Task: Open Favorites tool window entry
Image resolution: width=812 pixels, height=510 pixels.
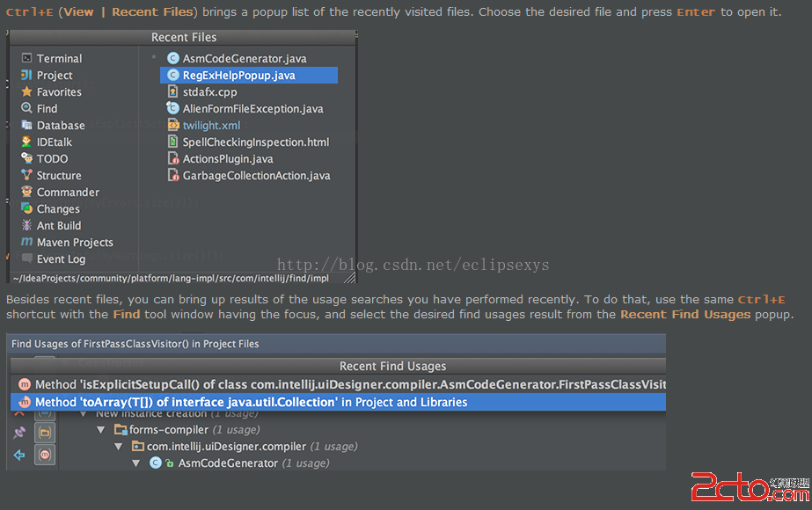Action: tap(51, 92)
